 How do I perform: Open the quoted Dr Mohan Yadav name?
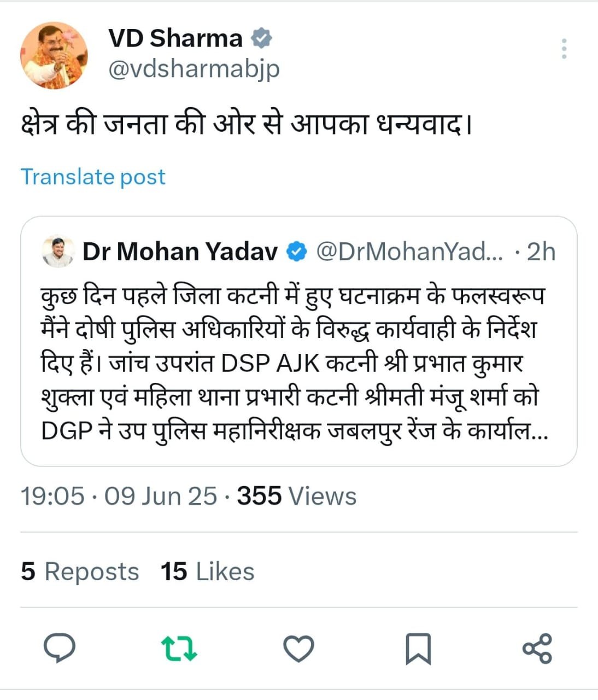click(x=180, y=252)
